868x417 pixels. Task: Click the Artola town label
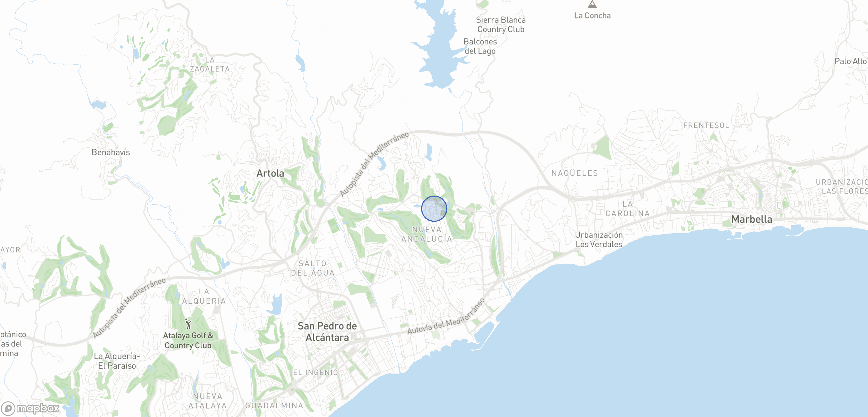(270, 173)
